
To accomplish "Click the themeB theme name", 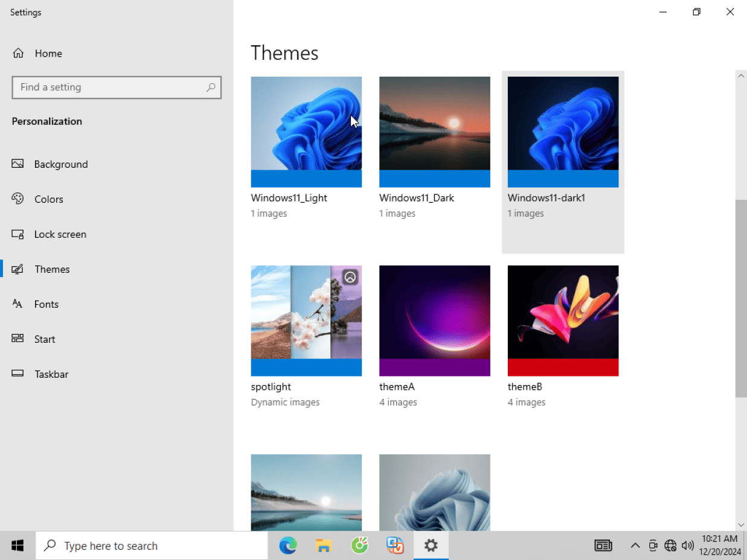I will (525, 387).
